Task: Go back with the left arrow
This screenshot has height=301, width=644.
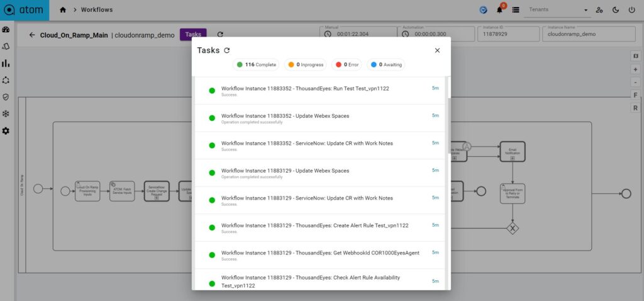Action: click(x=32, y=35)
